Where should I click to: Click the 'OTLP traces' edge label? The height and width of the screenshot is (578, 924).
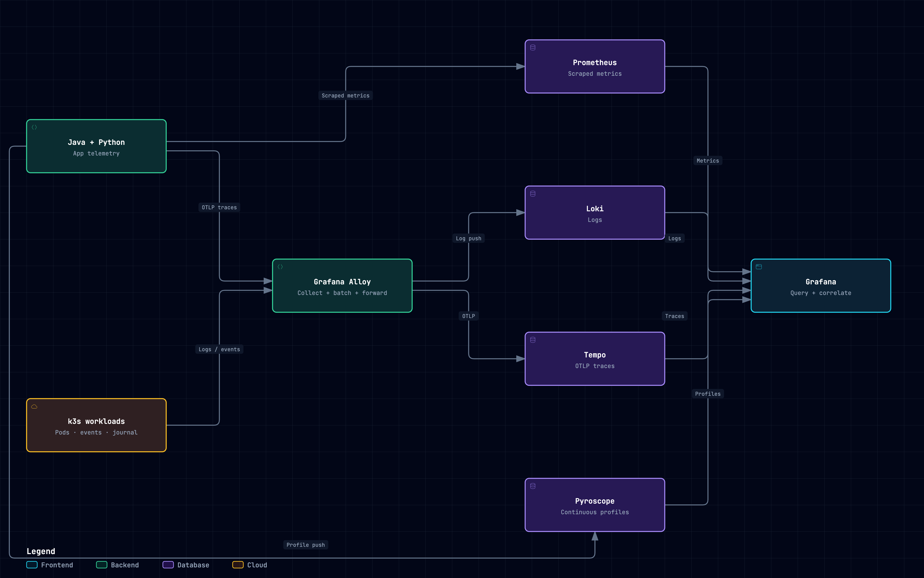(219, 207)
